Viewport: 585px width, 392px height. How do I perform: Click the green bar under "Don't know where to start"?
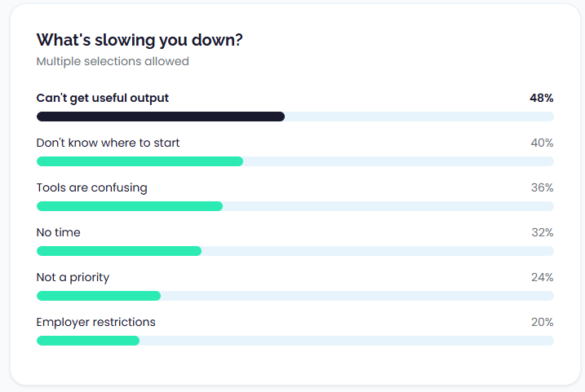140,161
